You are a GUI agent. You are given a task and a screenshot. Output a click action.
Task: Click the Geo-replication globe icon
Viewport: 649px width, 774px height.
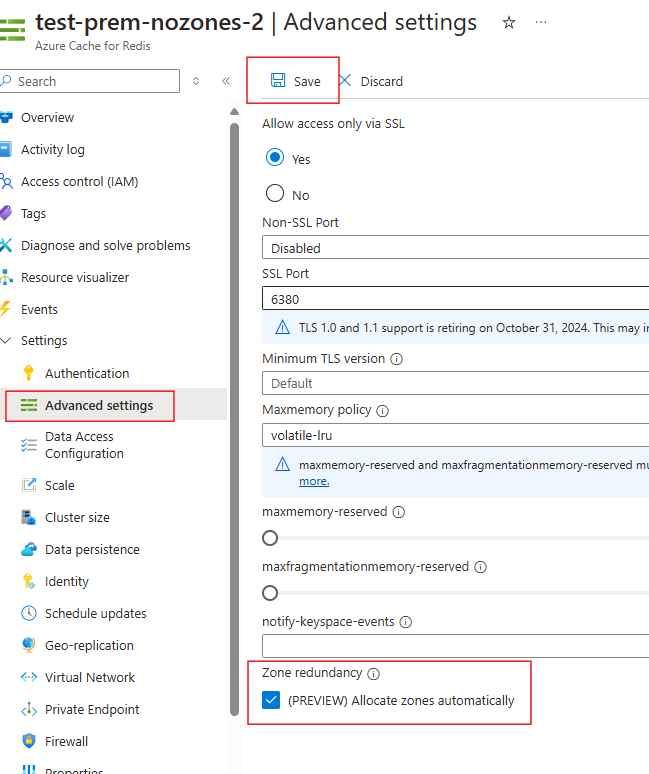[x=28, y=646]
